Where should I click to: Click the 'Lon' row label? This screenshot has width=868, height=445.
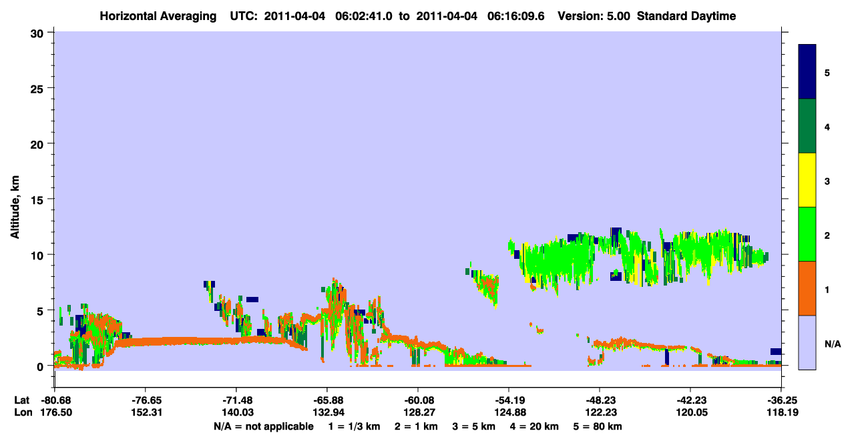(22, 413)
